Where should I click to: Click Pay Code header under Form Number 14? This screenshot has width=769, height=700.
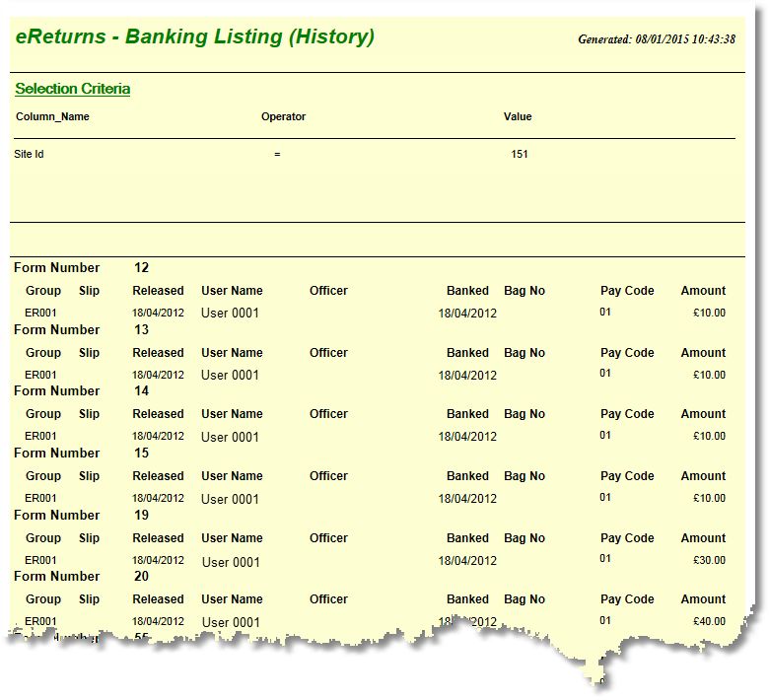point(627,414)
